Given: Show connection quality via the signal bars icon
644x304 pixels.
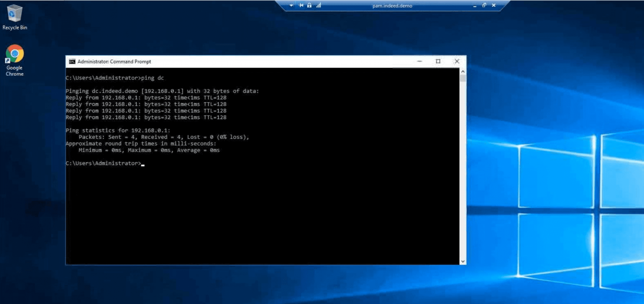Looking at the screenshot, I should (318, 5).
